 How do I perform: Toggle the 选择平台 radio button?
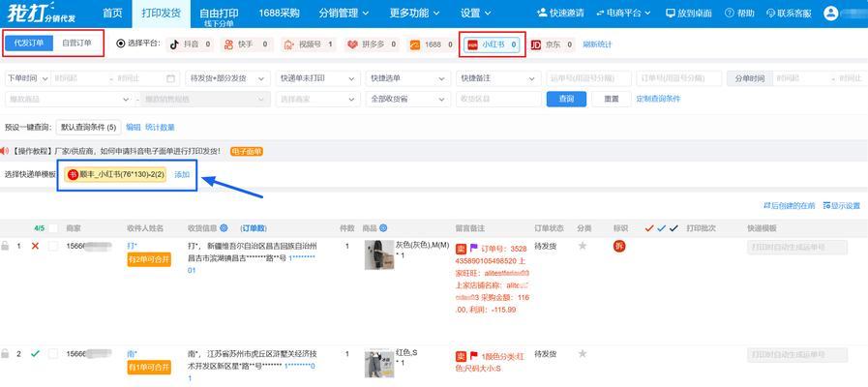click(x=121, y=45)
